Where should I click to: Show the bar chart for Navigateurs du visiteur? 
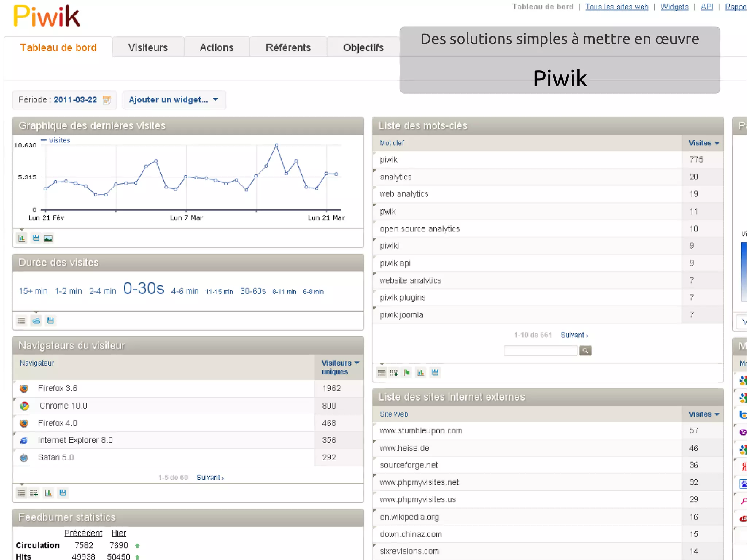(48, 493)
